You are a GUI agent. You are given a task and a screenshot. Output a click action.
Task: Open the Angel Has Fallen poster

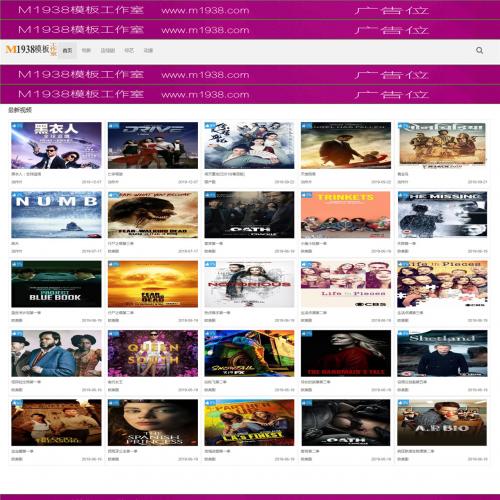coord(346,145)
